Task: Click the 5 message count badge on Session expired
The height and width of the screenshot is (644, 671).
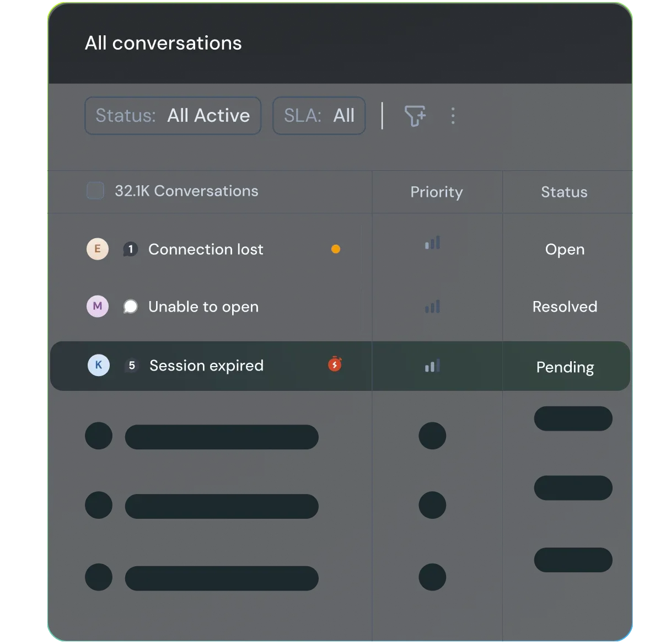Action: [131, 366]
